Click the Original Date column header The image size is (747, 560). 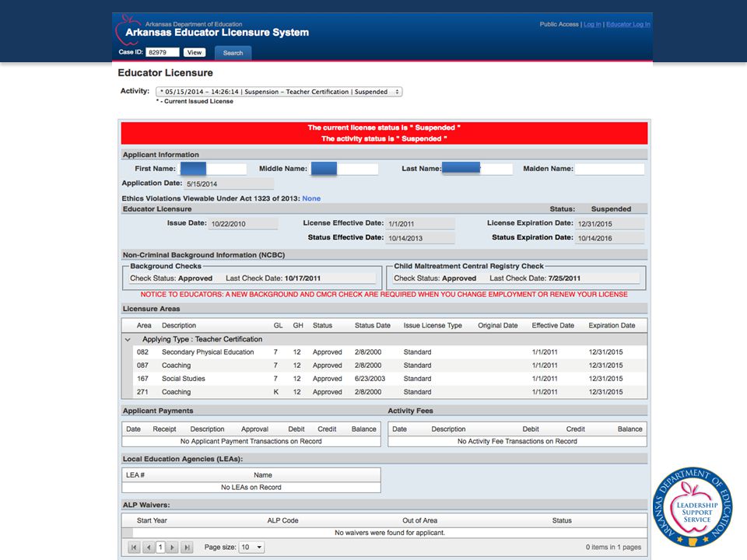click(x=498, y=325)
